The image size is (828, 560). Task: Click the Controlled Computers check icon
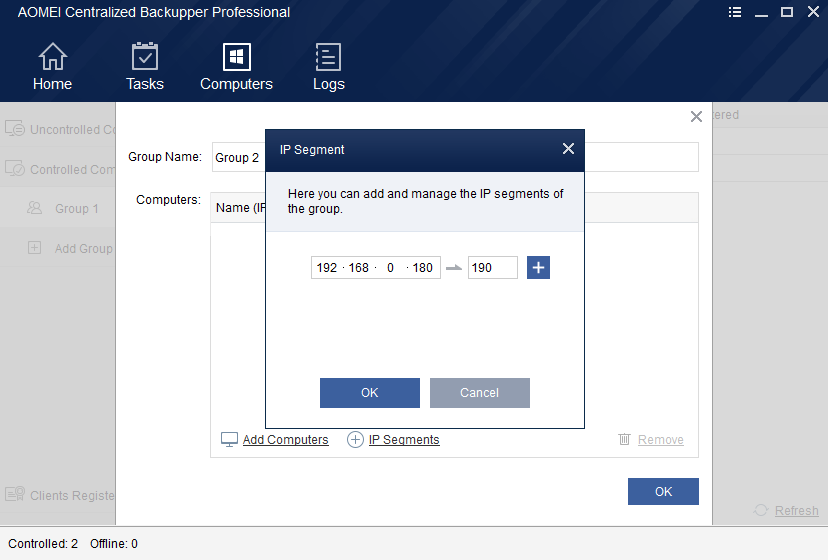(x=15, y=169)
